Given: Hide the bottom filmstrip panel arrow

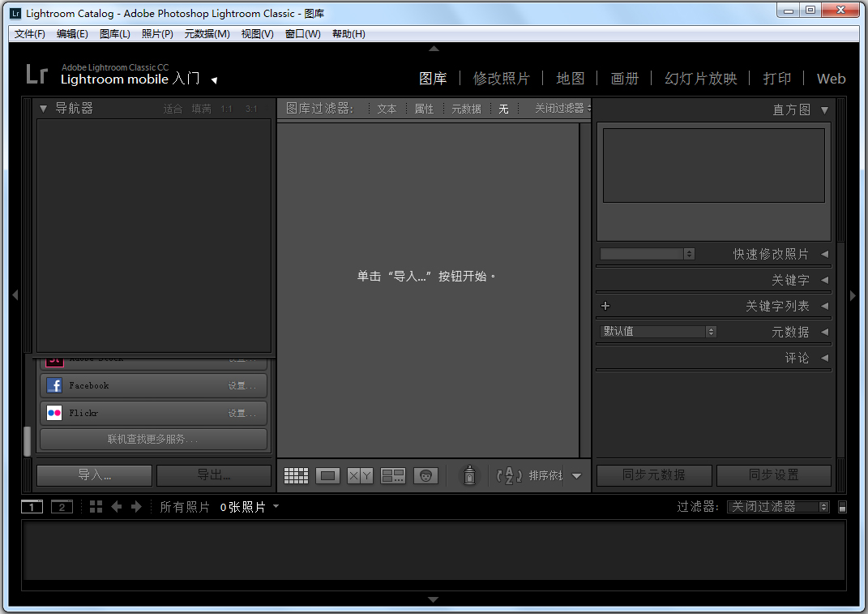Looking at the screenshot, I should pos(434,599).
